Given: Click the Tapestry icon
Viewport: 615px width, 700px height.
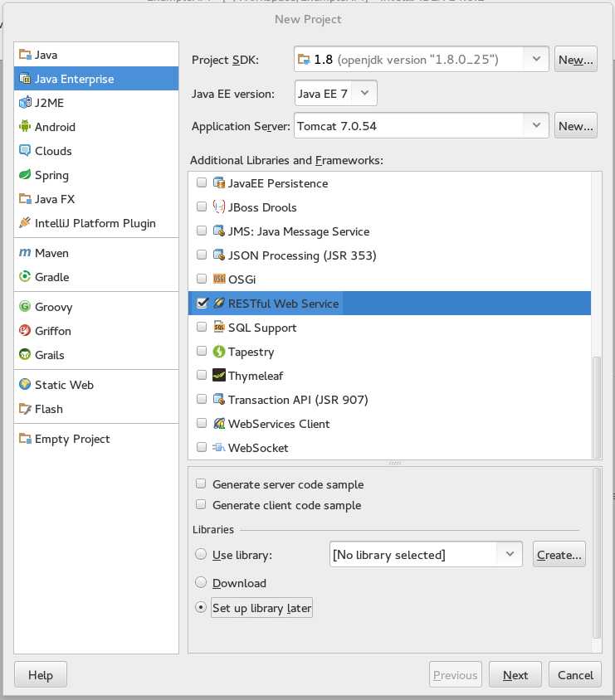Looking at the screenshot, I should [219, 352].
